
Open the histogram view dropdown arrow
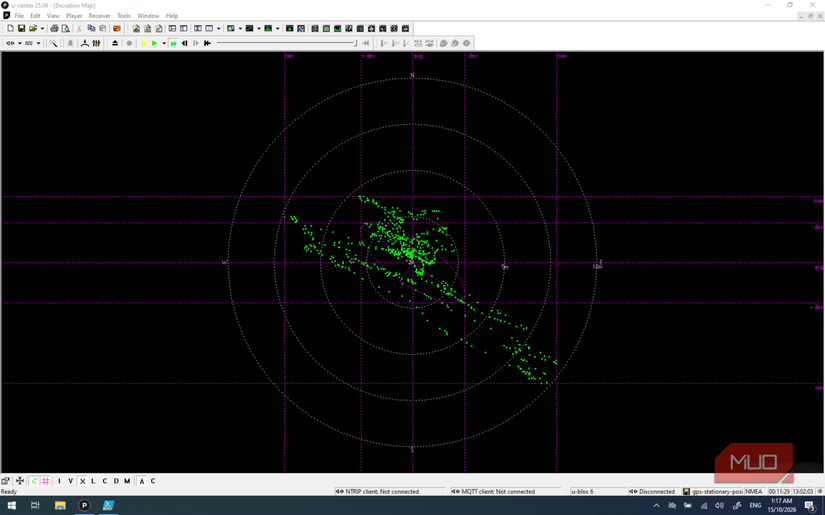point(277,28)
